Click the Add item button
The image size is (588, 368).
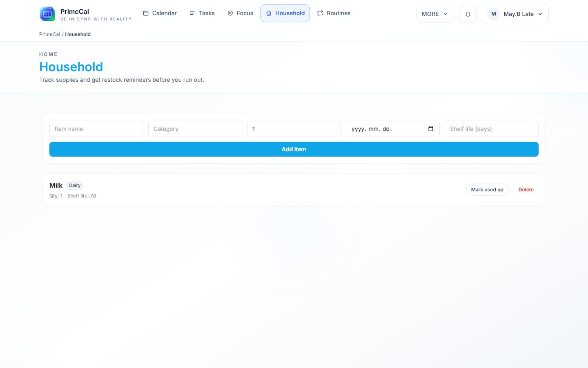pyautogui.click(x=294, y=149)
